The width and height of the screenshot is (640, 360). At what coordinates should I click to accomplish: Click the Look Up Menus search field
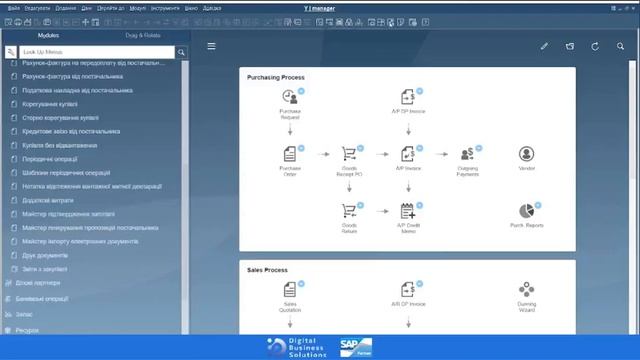[x=97, y=52]
